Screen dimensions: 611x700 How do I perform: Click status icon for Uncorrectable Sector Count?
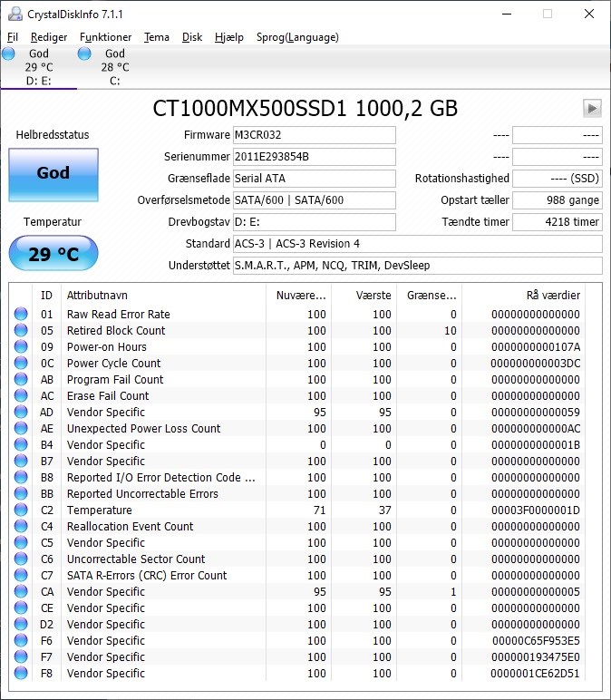pos(21,559)
